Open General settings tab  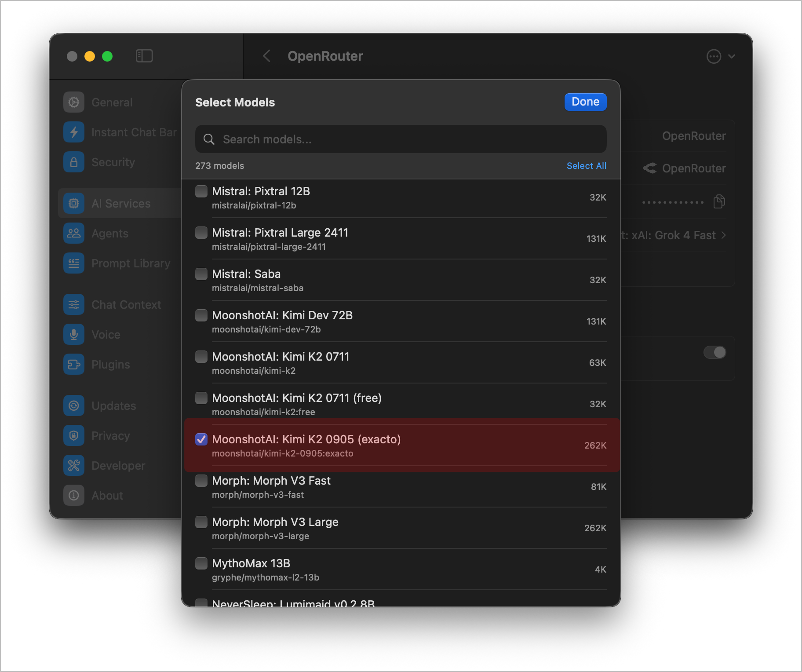click(x=112, y=102)
